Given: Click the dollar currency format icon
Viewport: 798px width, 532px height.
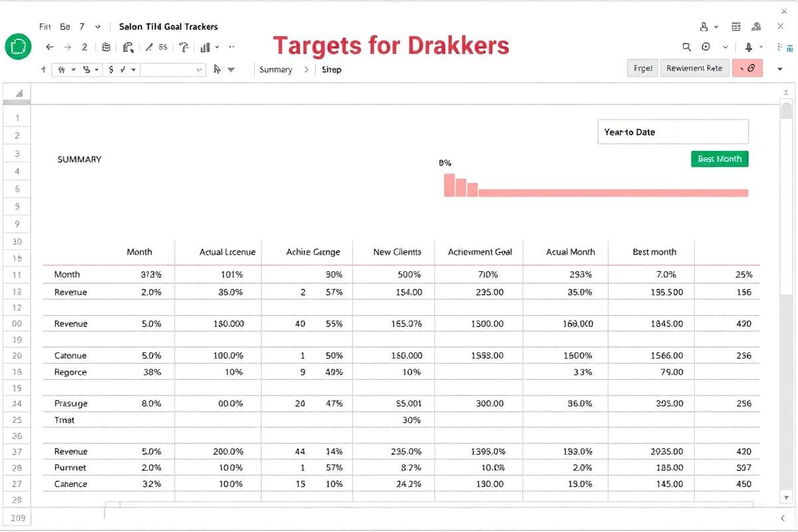Looking at the screenshot, I should click(111, 69).
